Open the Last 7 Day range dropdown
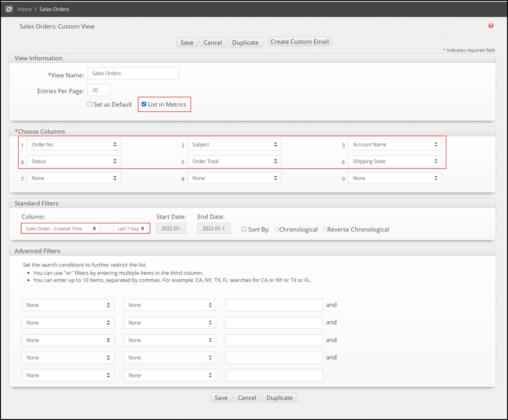Image resolution: width=508 pixels, height=420 pixels. 131,229
